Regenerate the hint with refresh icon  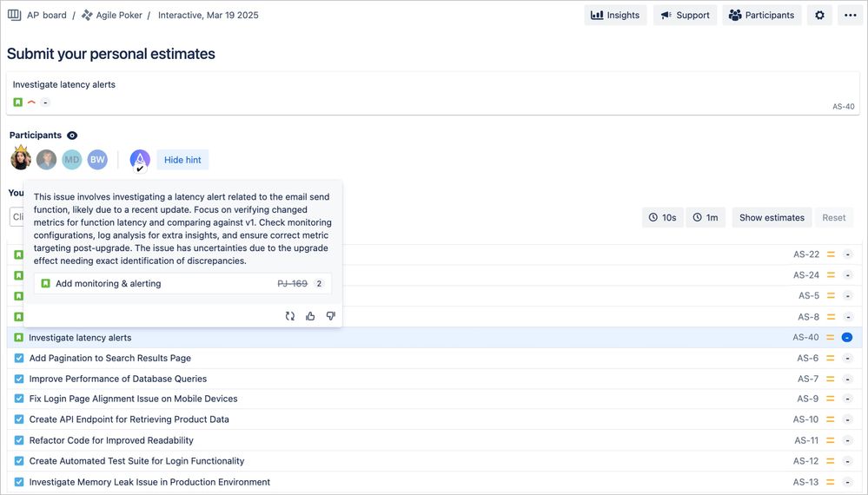pos(290,316)
